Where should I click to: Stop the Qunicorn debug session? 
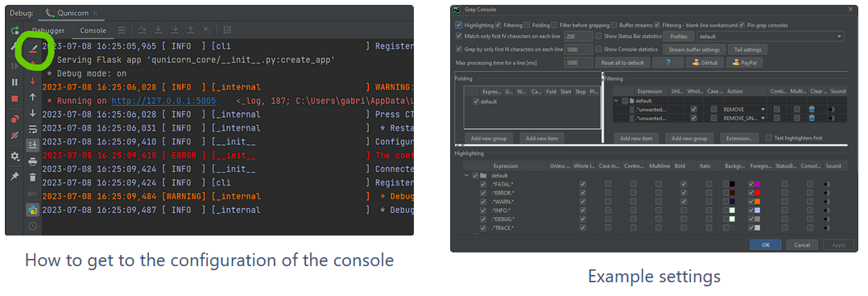pyautogui.click(x=15, y=98)
